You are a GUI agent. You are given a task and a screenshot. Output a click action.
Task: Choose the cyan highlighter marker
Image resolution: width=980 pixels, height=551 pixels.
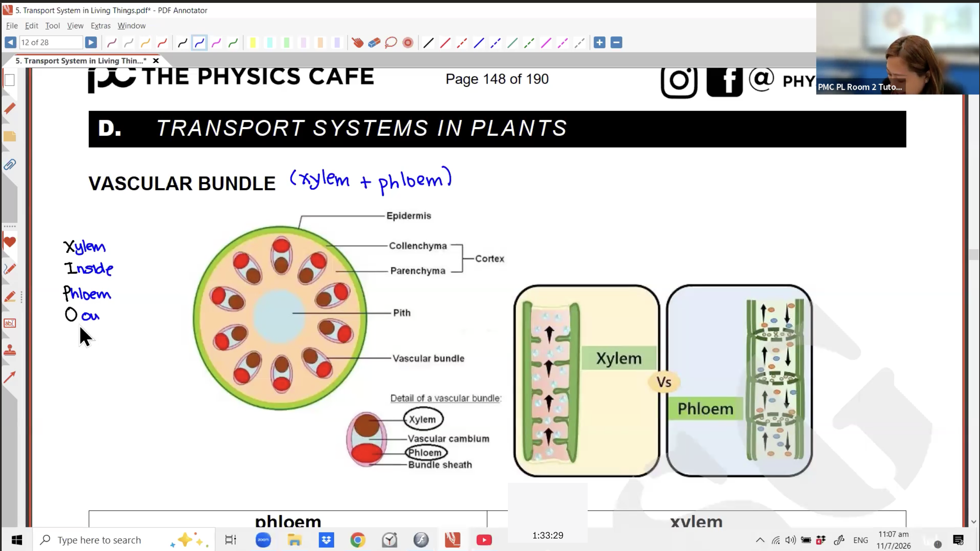click(270, 42)
